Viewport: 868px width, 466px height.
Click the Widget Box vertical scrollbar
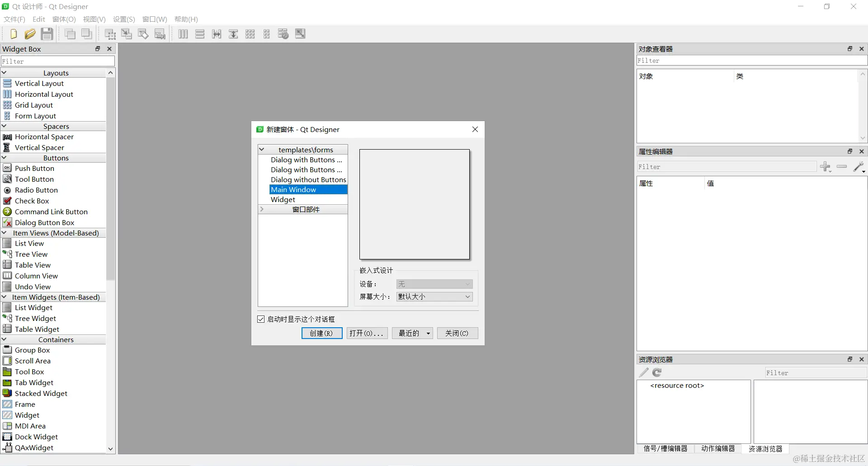point(111,179)
